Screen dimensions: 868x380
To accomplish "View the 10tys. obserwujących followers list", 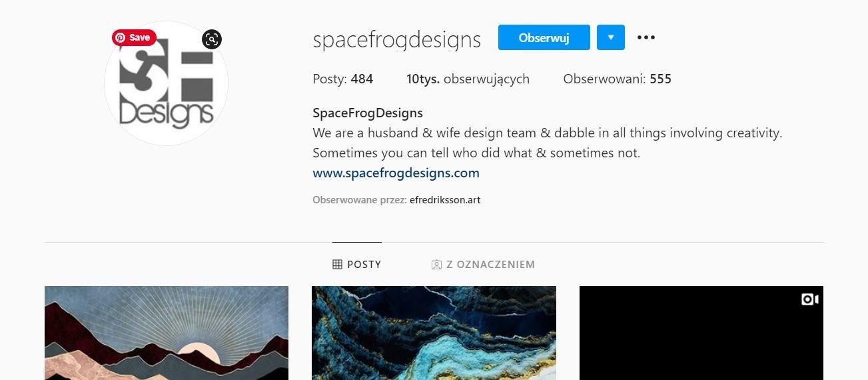I will tap(468, 79).
